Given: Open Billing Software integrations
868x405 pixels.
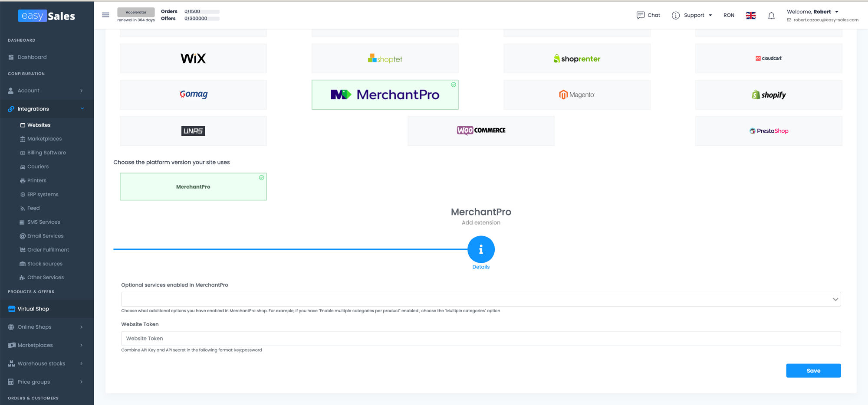Looking at the screenshot, I should pos(46,153).
